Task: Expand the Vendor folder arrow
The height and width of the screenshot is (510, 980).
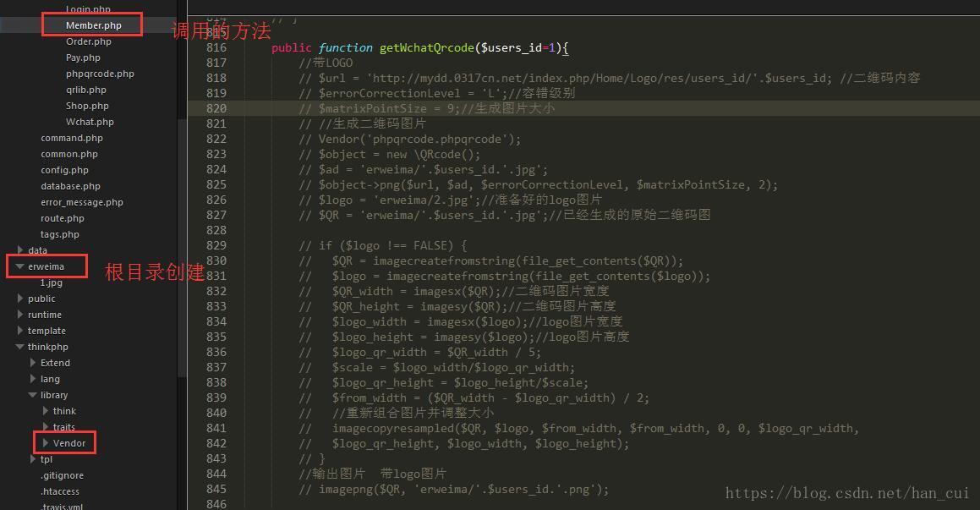Action: pos(45,443)
